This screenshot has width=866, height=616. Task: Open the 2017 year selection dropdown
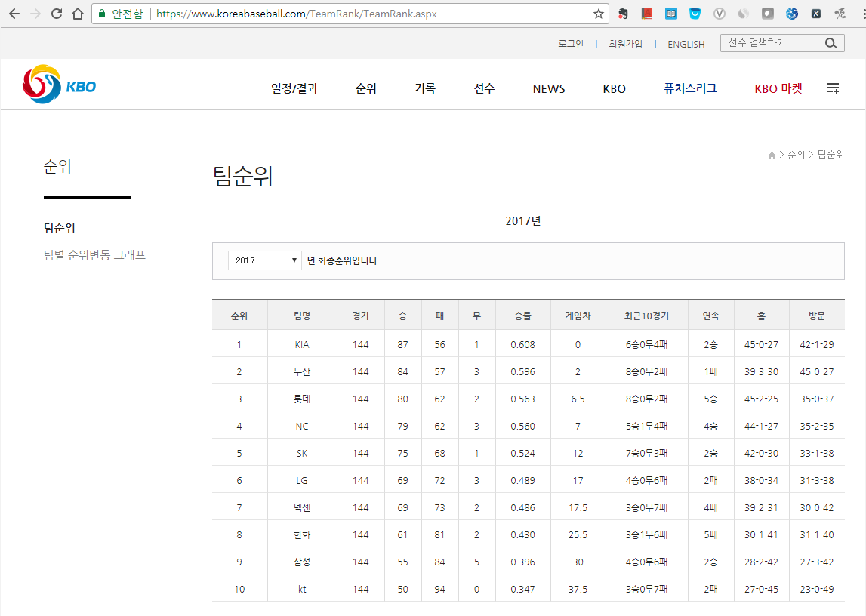pos(264,260)
